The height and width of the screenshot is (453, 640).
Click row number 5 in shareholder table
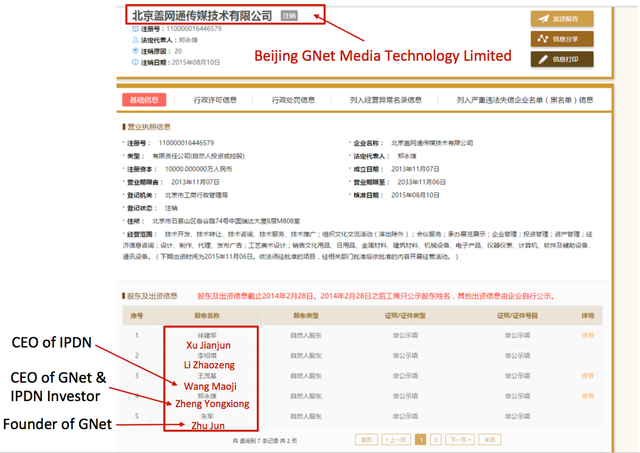click(x=137, y=416)
